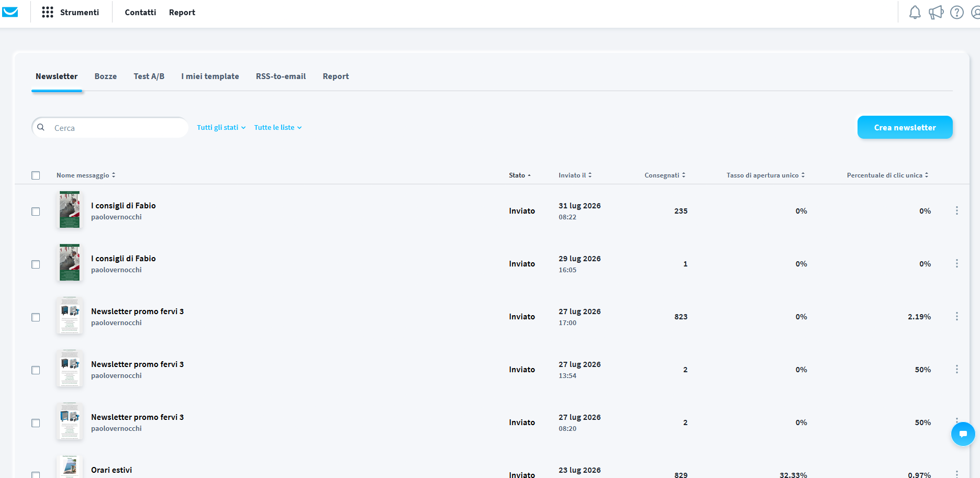The image size is (980, 478).
Task: Select the 29 lug 2026 I consigli di Fabio row
Action: [x=36, y=264]
